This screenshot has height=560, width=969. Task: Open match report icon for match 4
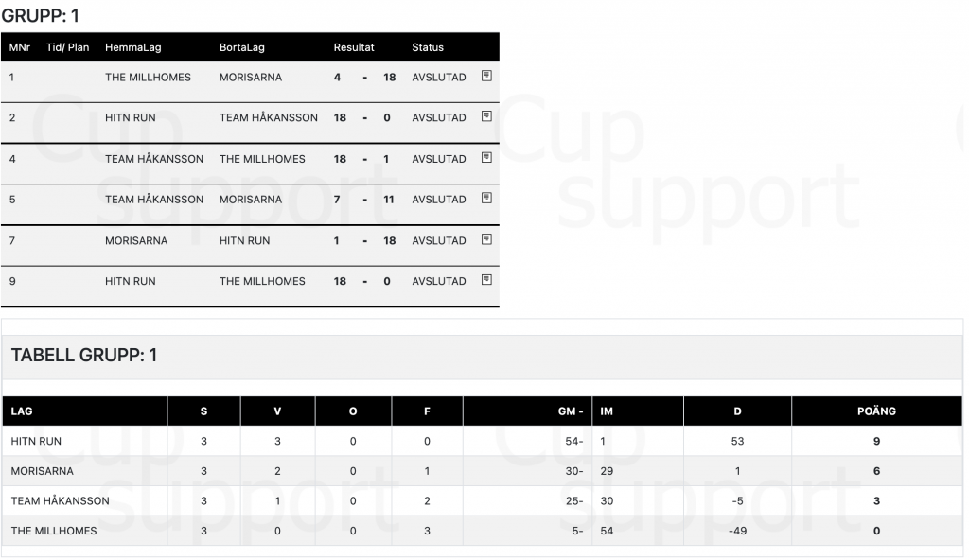[x=486, y=158]
